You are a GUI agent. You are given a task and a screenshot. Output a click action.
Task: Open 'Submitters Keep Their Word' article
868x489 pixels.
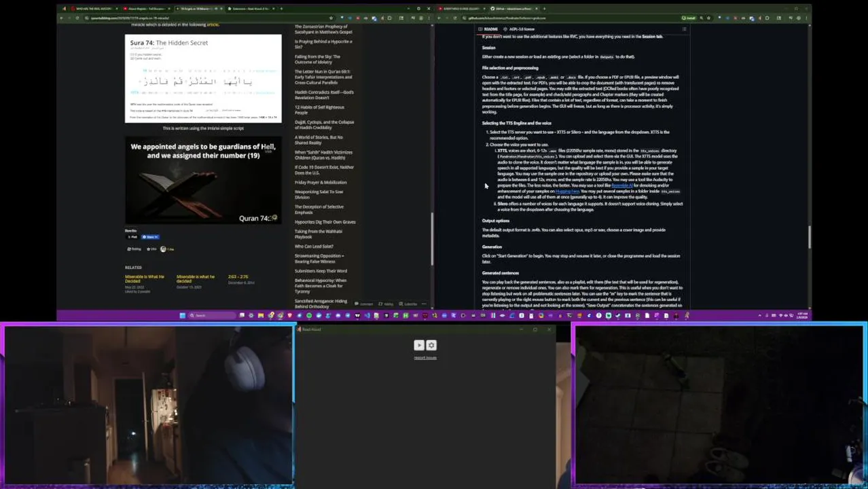click(321, 271)
